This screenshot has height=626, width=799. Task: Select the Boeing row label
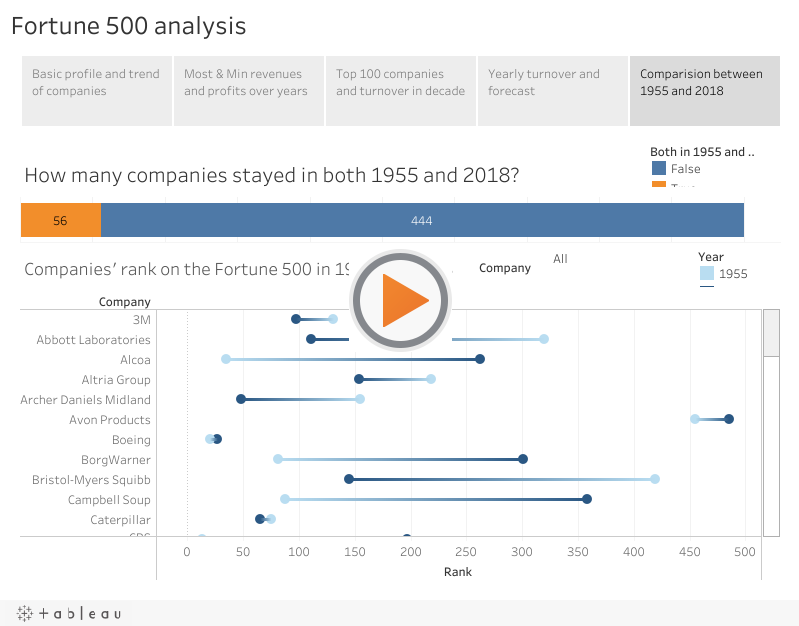131,439
